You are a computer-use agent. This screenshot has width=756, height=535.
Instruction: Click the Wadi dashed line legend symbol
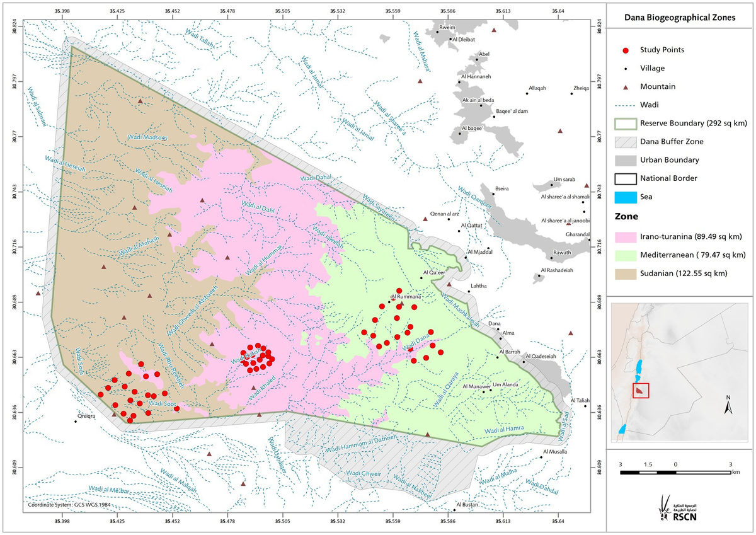626,105
